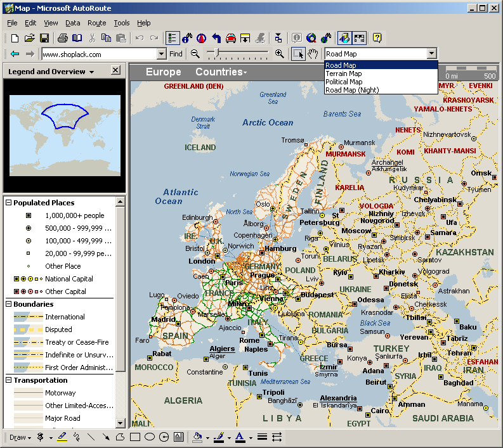Viewport: 503px width, 448px height.
Task: Select the yellow Highlighter tool
Action: (62, 437)
